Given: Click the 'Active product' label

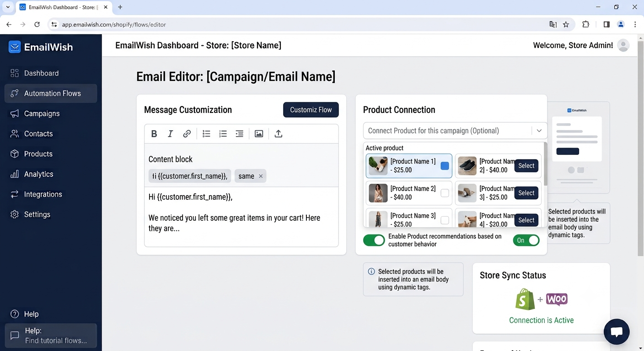Looking at the screenshot, I should [384, 148].
